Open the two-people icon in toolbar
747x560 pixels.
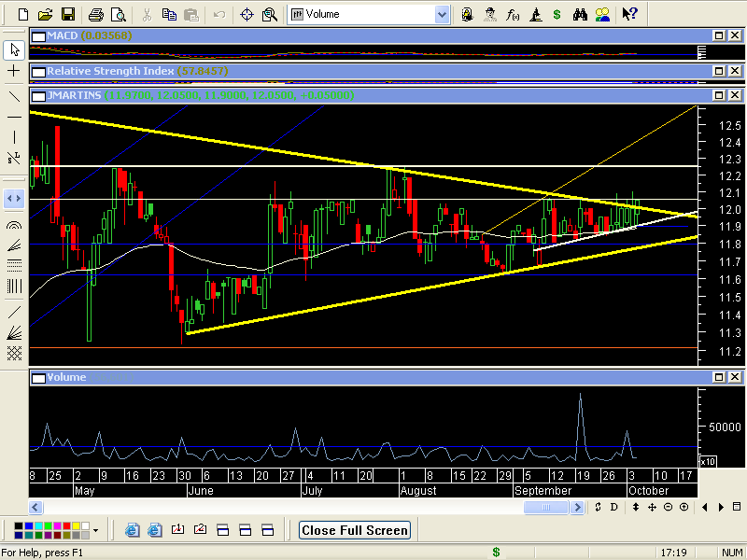click(602, 15)
